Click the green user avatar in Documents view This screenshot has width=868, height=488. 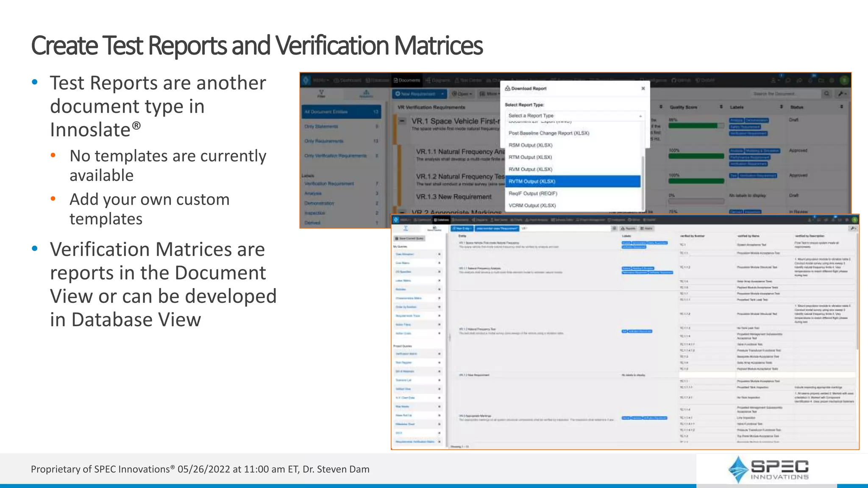click(x=844, y=80)
